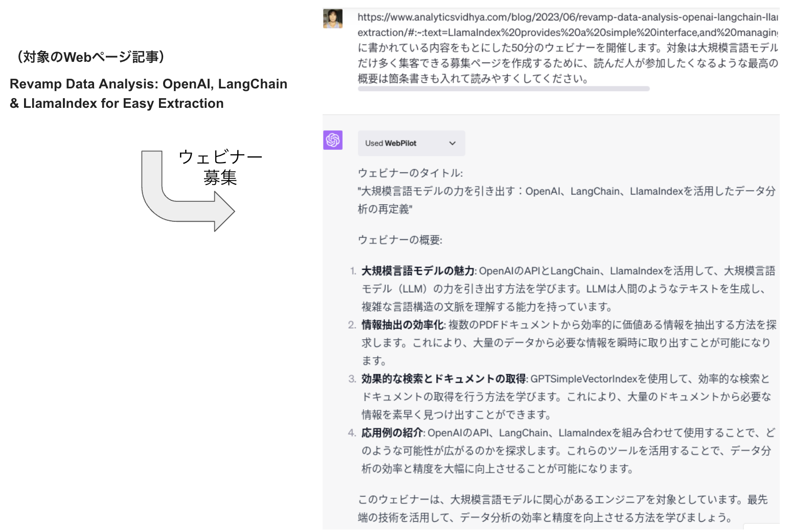Click the user profile avatar photo
The image size is (793, 532).
(x=333, y=19)
